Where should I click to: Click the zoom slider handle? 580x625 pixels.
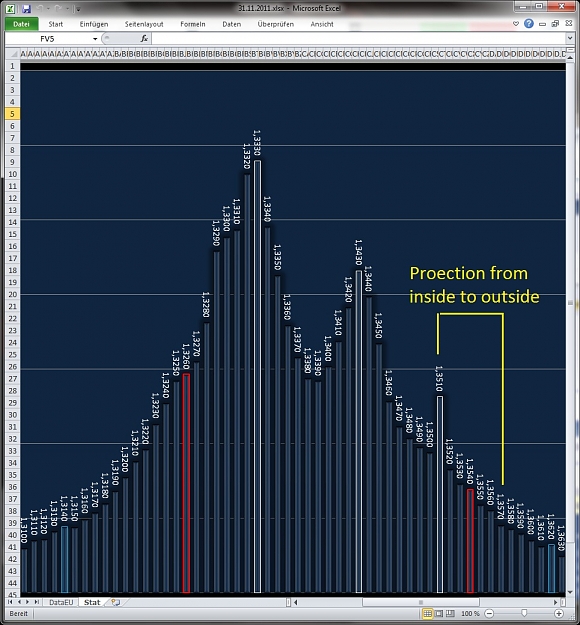[x=524, y=613]
